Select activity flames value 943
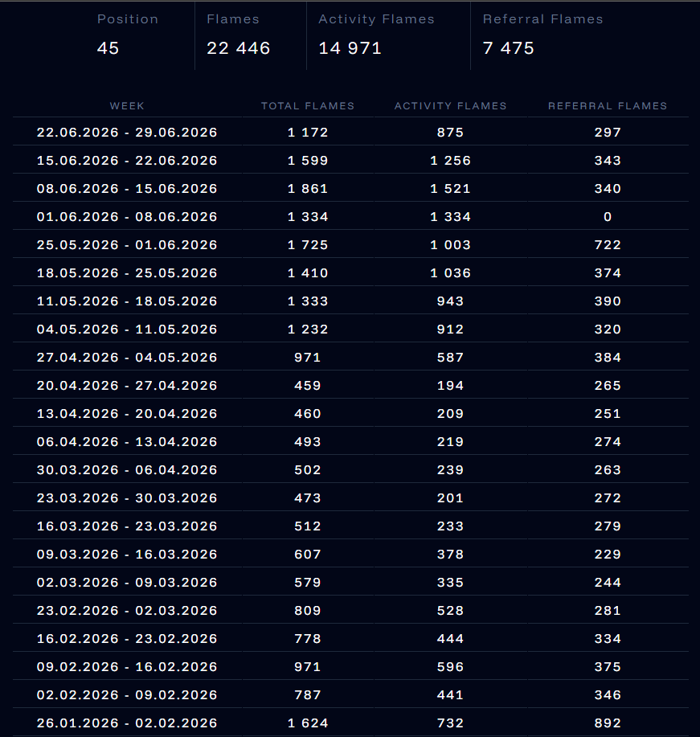 click(450, 301)
